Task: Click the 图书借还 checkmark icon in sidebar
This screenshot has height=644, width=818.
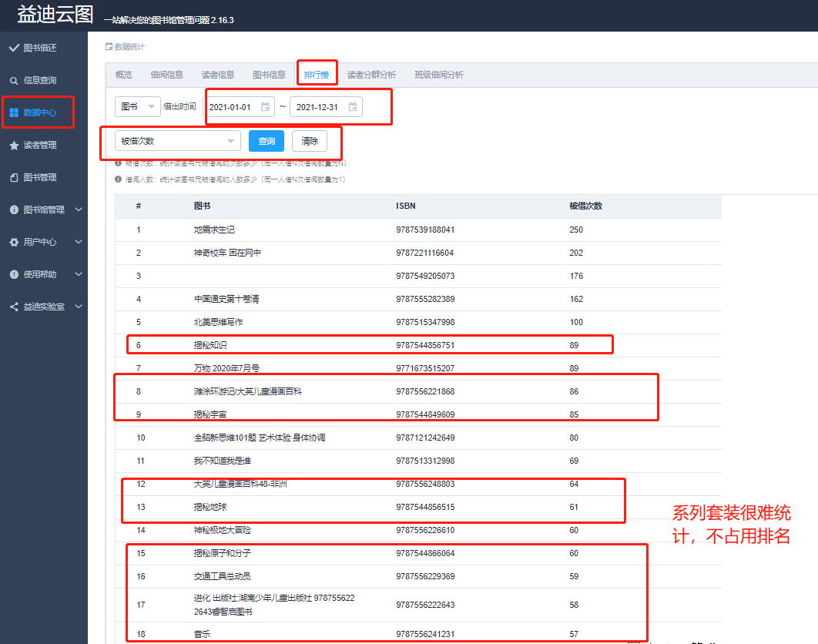Action: pos(13,48)
